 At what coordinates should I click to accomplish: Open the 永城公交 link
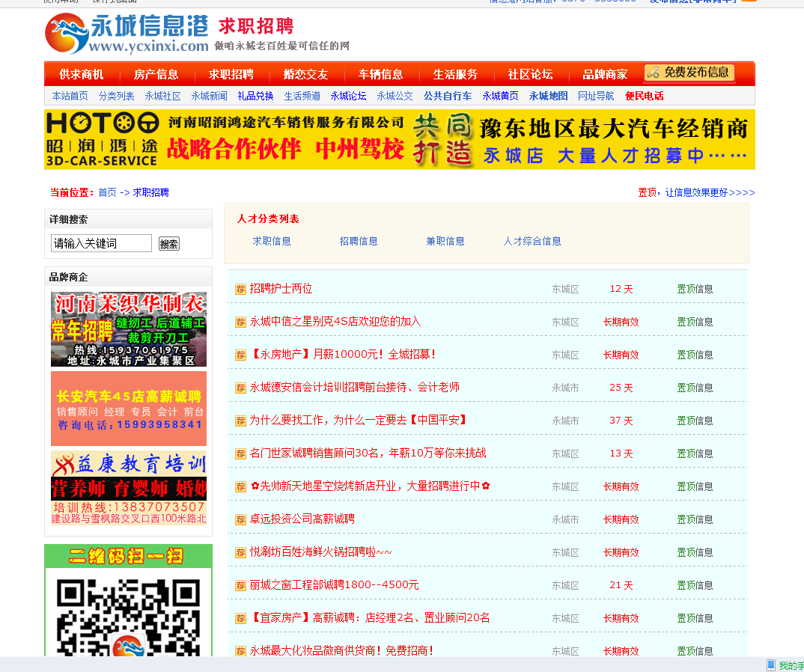[395, 96]
